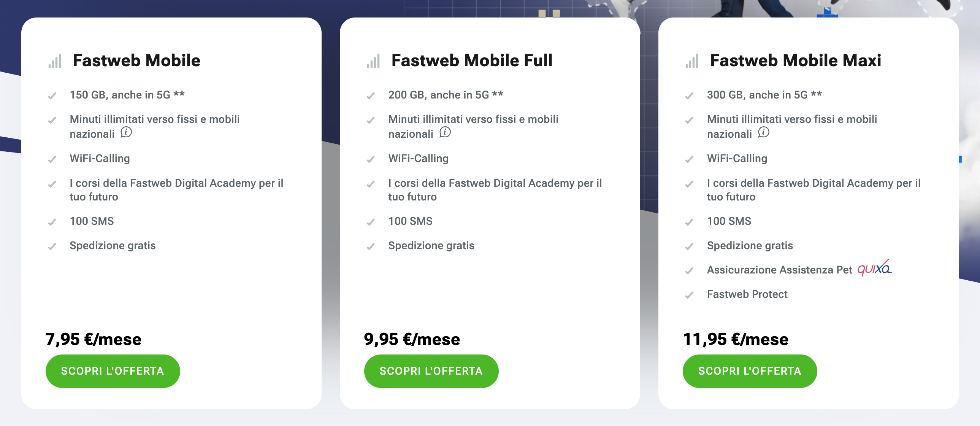Click the 9,95 €/mese price label

tap(412, 339)
